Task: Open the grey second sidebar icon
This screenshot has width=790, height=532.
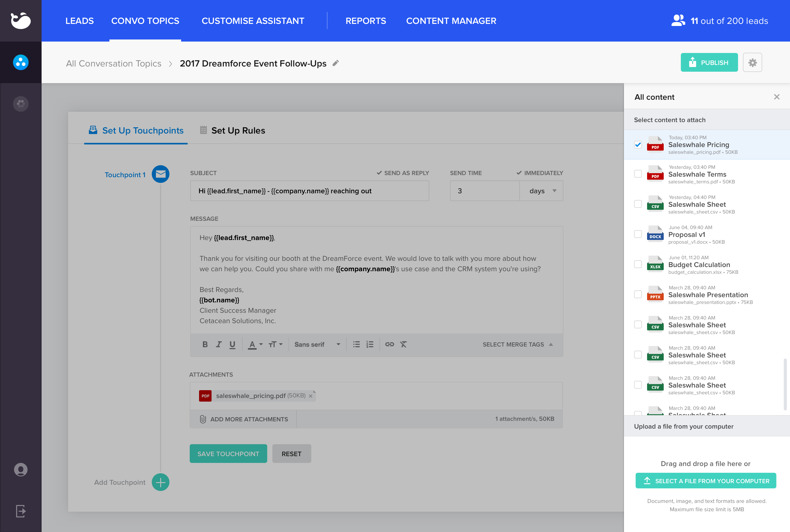Action: 21,103
